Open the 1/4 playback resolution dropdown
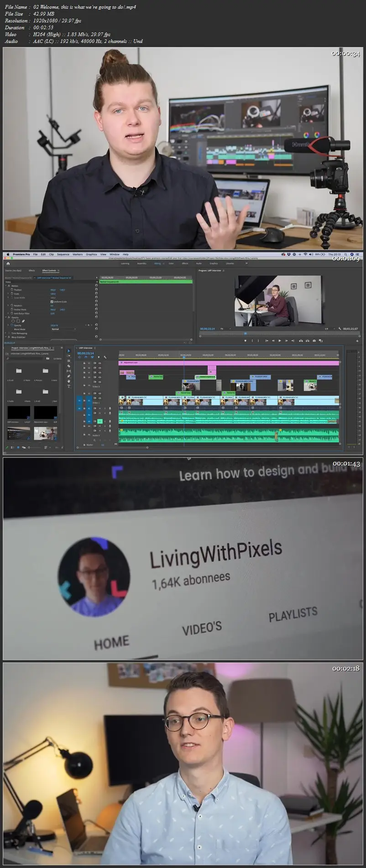366x868 pixels. (x=329, y=328)
